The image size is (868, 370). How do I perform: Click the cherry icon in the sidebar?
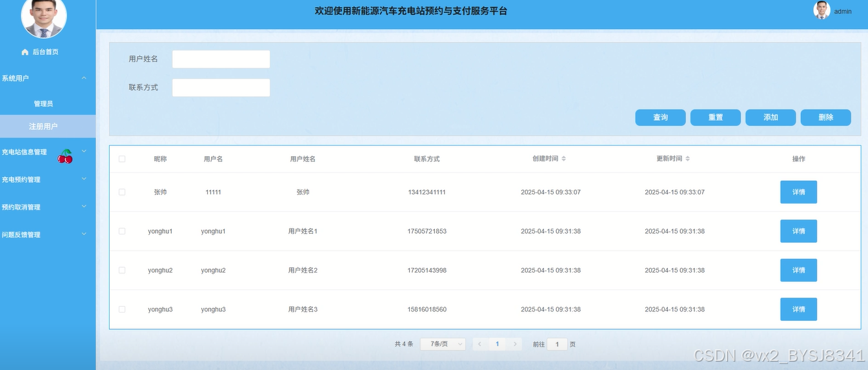[65, 156]
